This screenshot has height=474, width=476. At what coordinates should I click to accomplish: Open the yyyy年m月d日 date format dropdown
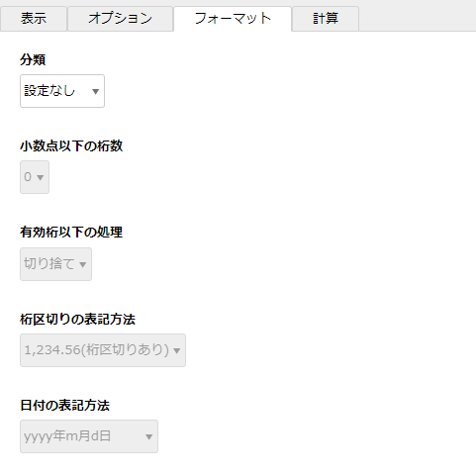(x=89, y=436)
